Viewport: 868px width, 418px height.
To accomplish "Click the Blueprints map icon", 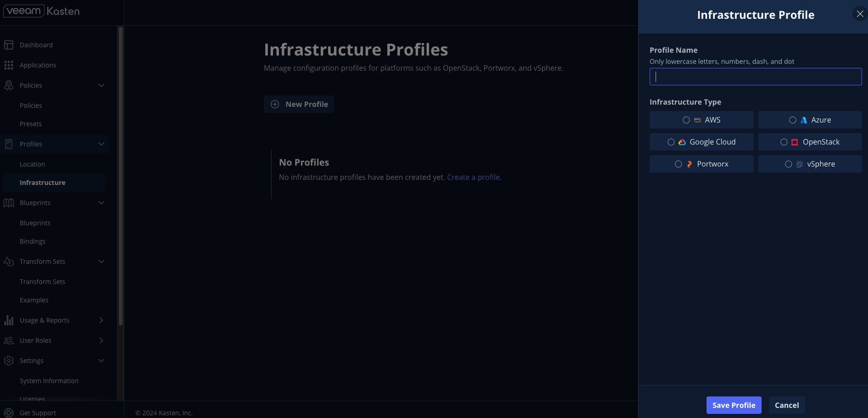I will click(9, 203).
